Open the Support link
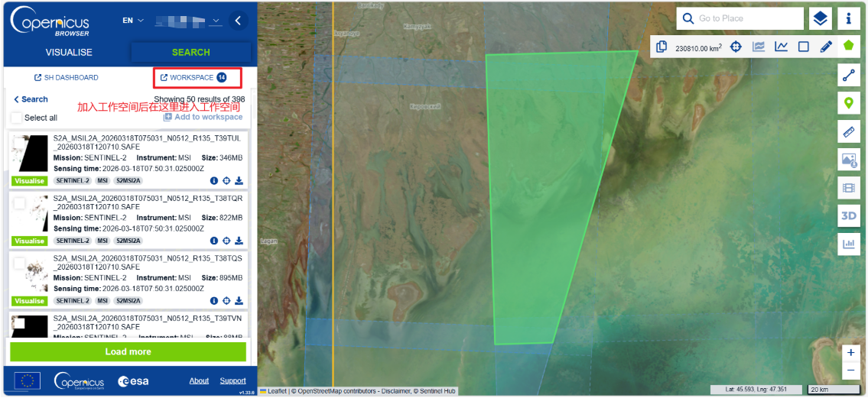The width and height of the screenshot is (868, 398). coord(233,381)
